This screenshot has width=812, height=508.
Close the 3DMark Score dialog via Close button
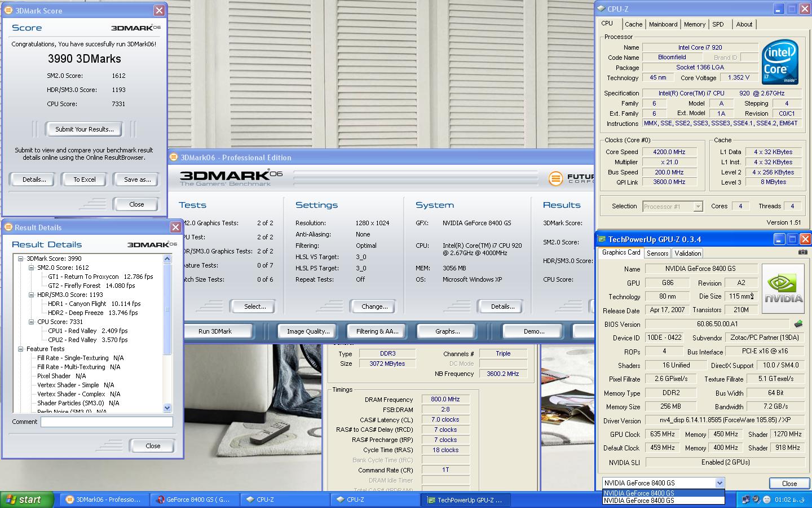coord(136,204)
